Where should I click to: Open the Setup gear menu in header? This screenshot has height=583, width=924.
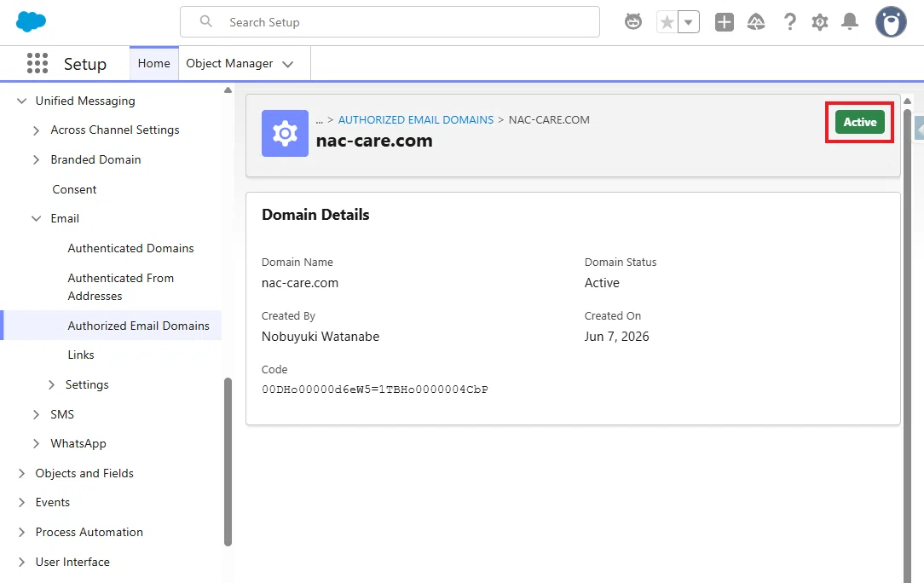pos(820,22)
